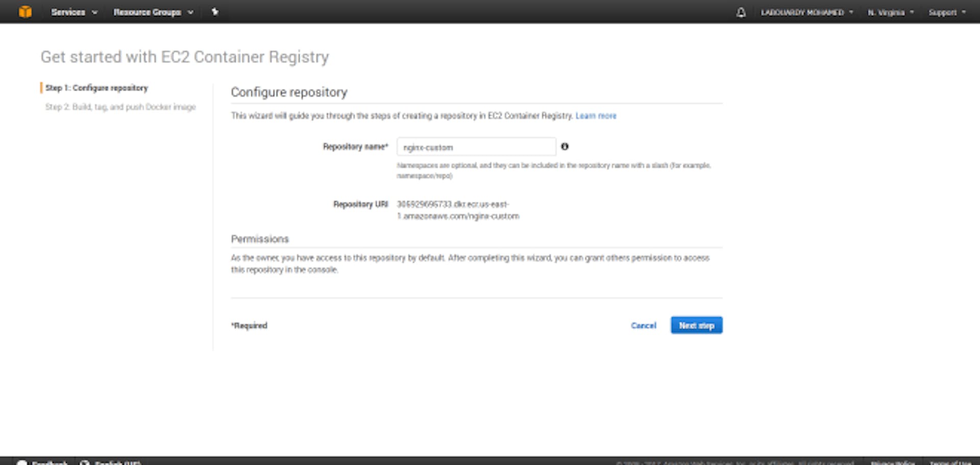The image size is (980, 465).
Task: Open the Learn more link
Action: point(596,116)
